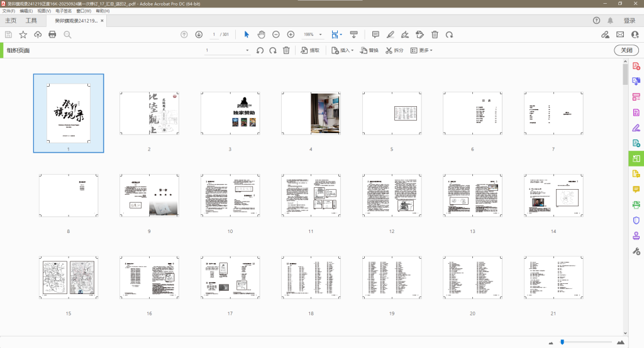Send file by email envelope icon
The width and height of the screenshot is (644, 348).
pyautogui.click(x=619, y=35)
